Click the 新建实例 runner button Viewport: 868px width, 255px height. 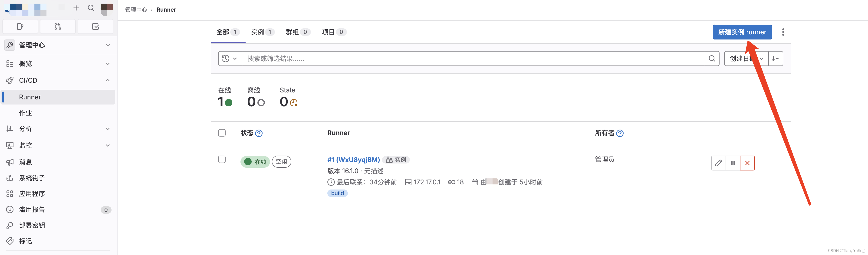click(x=742, y=32)
